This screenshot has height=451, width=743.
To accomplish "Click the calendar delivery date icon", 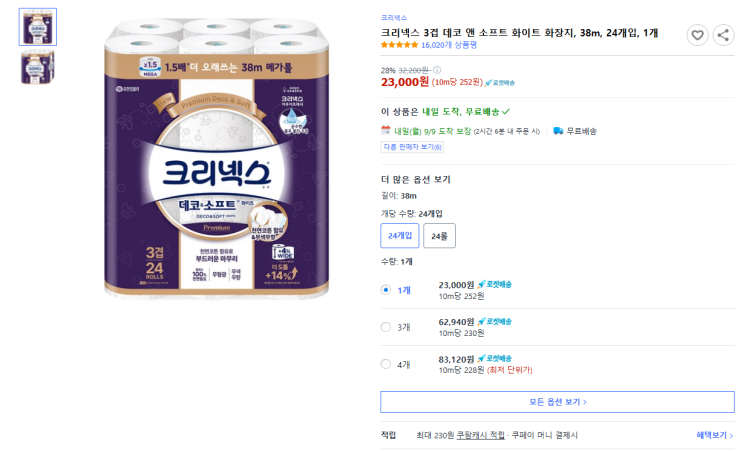I will click(386, 130).
